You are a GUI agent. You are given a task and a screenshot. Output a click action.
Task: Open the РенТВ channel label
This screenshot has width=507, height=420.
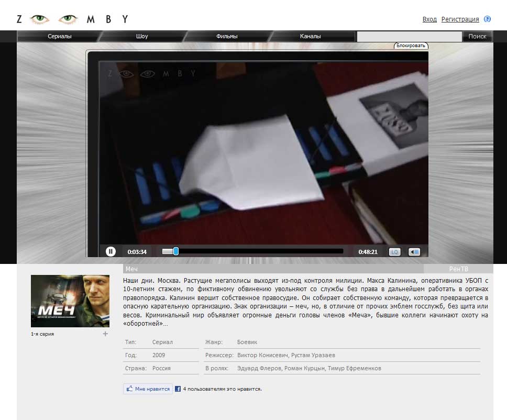tap(458, 269)
